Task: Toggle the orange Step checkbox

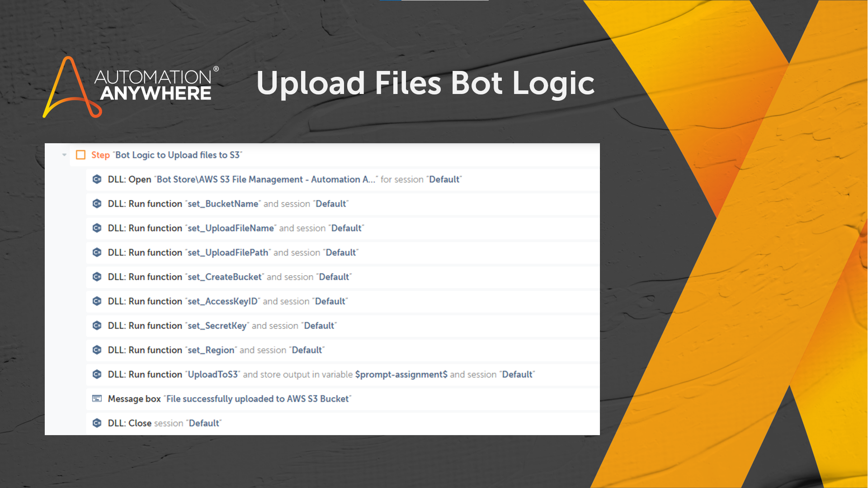Action: pyautogui.click(x=81, y=155)
